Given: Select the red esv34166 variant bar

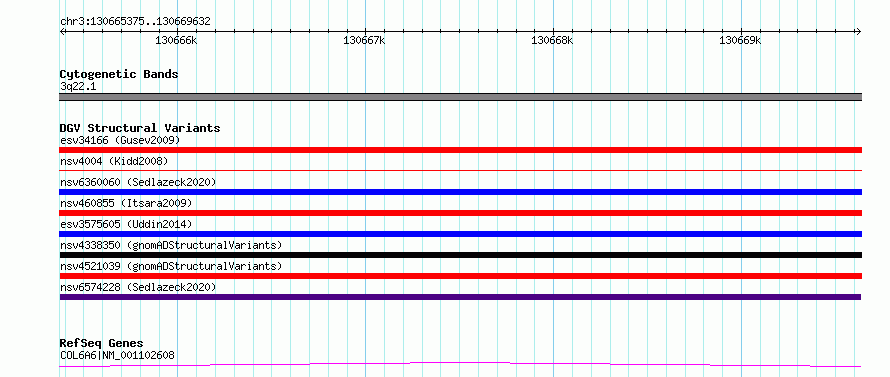Looking at the screenshot, I should [x=460, y=150].
